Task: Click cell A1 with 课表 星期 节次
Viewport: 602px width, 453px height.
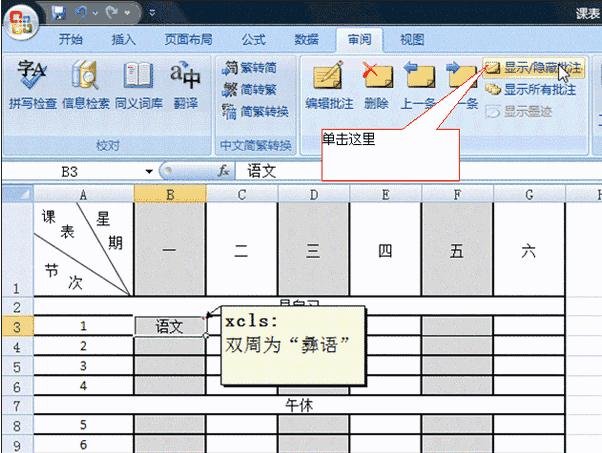Action: [83, 249]
